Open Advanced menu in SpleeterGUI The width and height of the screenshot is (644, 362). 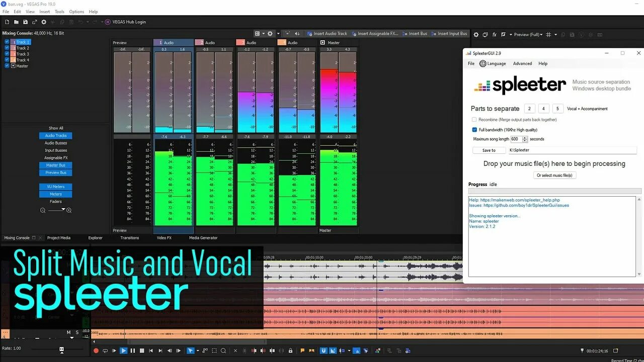coord(522,64)
